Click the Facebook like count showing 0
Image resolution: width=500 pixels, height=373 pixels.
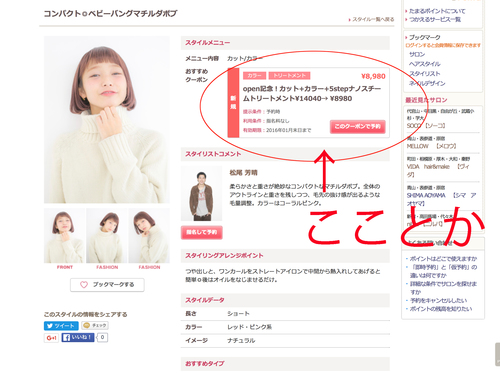[x=102, y=337]
